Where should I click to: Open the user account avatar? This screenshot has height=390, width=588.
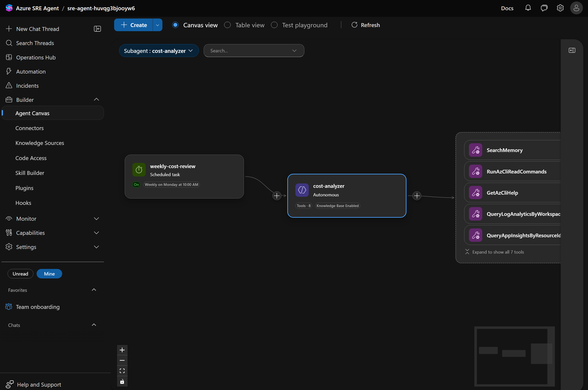576,8
